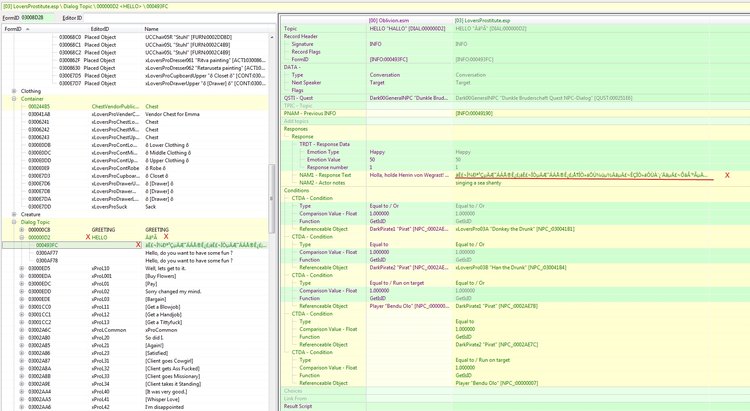Screen dimensions: 750x411
Task: Click the 'NAM1 - Response Text' row label
Action: 325,175
